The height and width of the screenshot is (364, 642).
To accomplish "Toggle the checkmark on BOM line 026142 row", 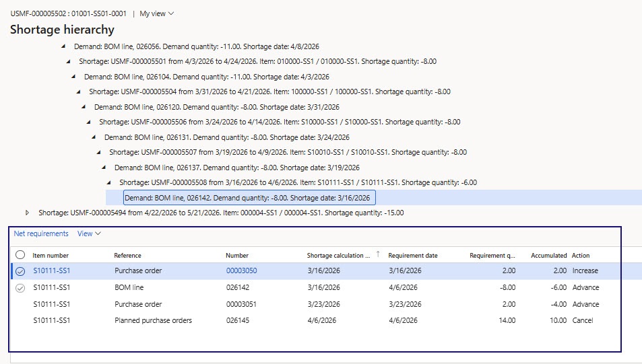I will [20, 288].
